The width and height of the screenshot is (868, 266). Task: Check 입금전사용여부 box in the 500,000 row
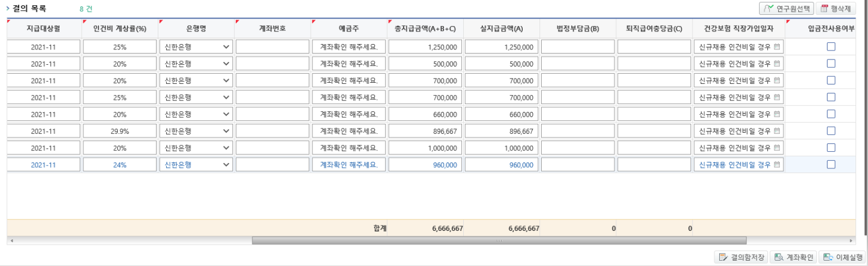tap(831, 63)
